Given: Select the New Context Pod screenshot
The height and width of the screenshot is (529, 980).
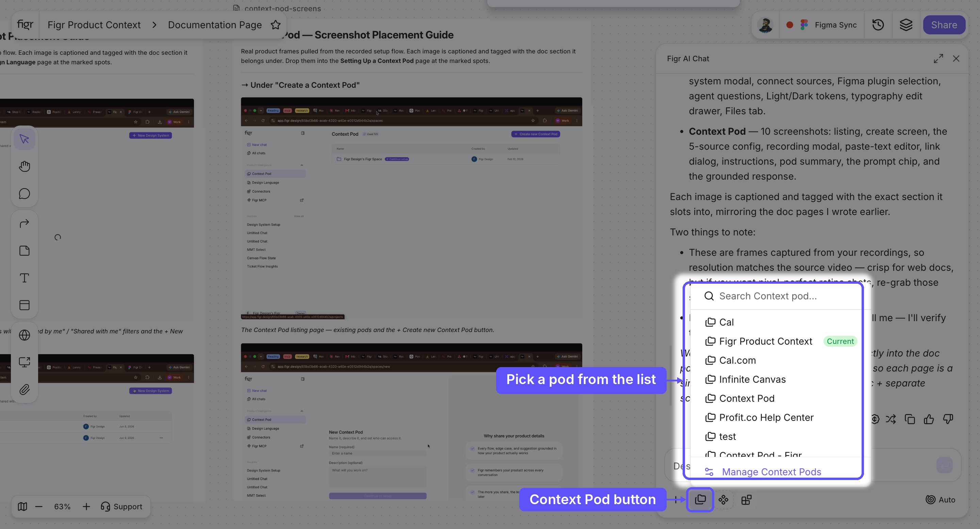Looking at the screenshot, I should tap(411, 422).
